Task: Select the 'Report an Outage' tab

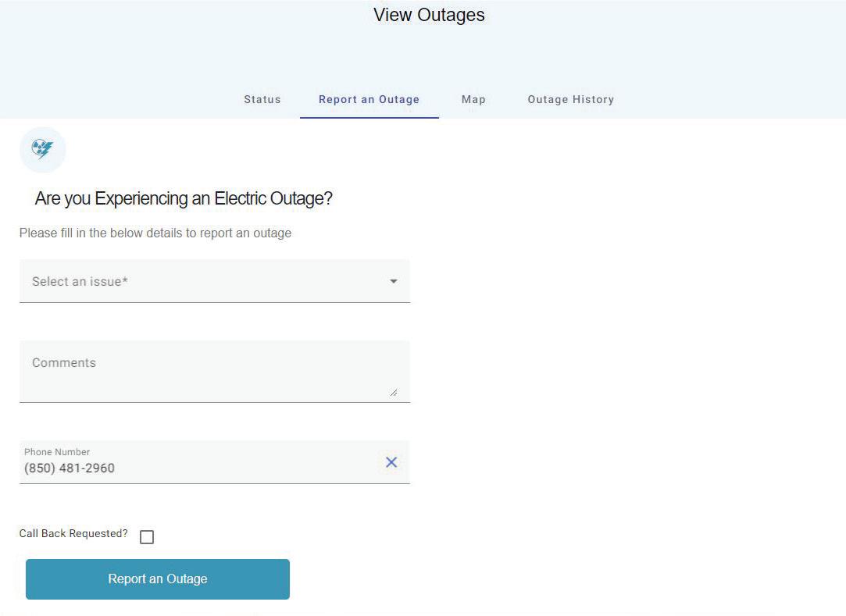Action: (x=369, y=99)
